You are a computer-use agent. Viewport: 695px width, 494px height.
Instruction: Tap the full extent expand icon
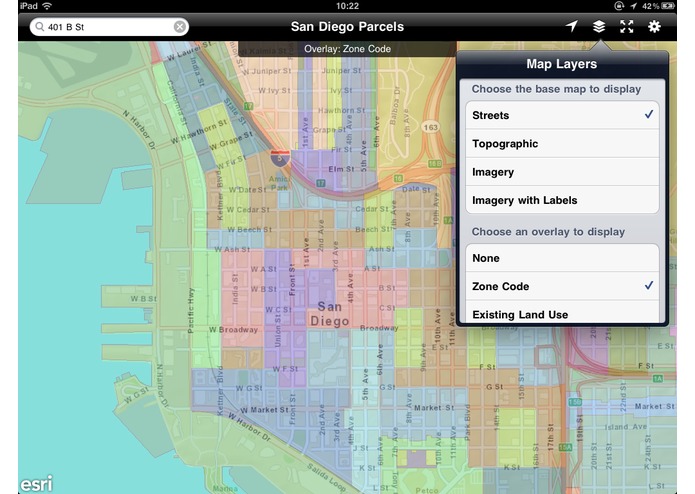(x=626, y=27)
